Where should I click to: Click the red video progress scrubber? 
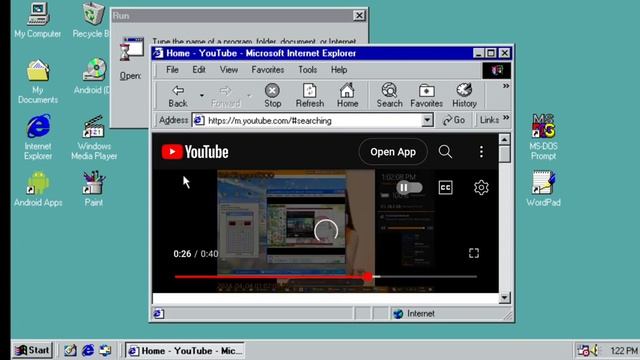[x=368, y=277]
